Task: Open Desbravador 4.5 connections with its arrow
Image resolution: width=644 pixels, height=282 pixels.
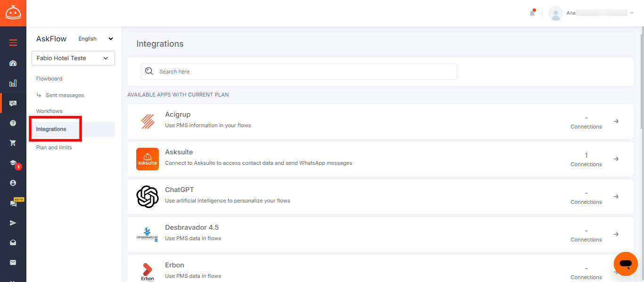Action: coord(616,234)
